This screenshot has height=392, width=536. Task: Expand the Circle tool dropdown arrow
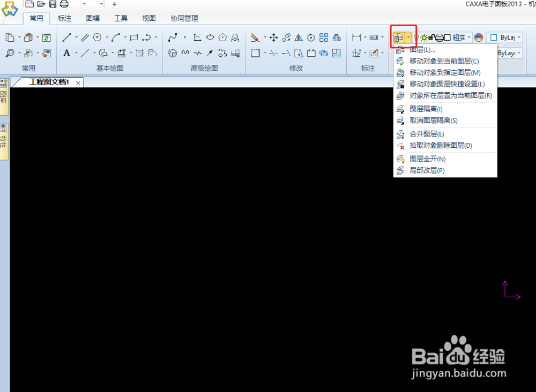pyautogui.click(x=107, y=37)
